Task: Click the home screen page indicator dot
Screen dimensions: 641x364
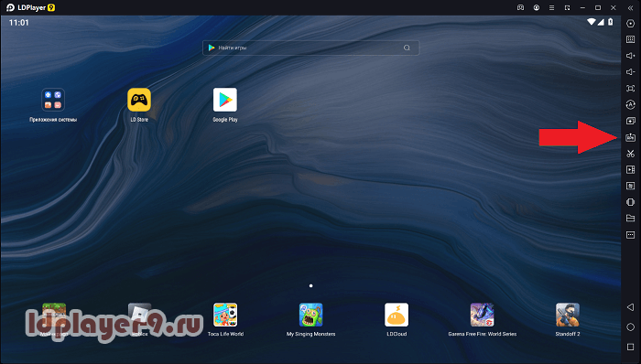Action: [311, 285]
